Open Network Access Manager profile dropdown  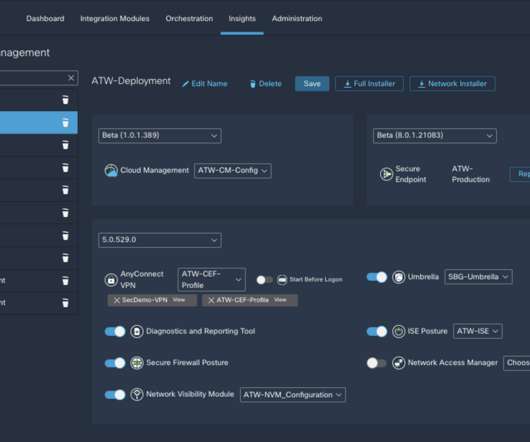tap(516, 363)
